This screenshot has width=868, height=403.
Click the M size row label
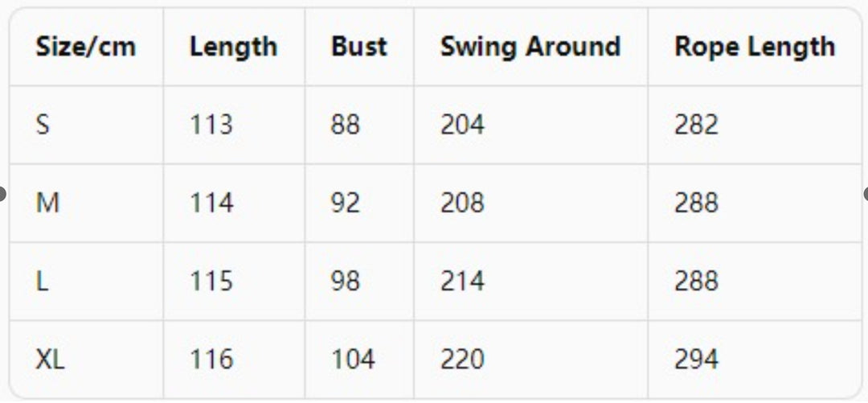coord(47,203)
